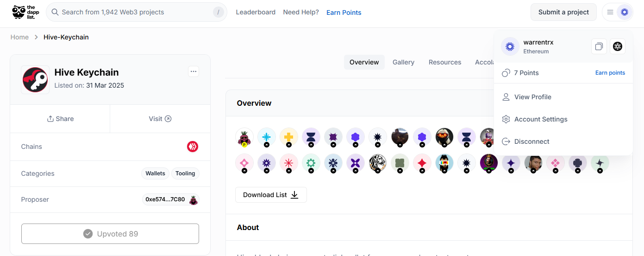
Task: Click the purple butterfly upvoter avatar
Action: tap(356, 163)
